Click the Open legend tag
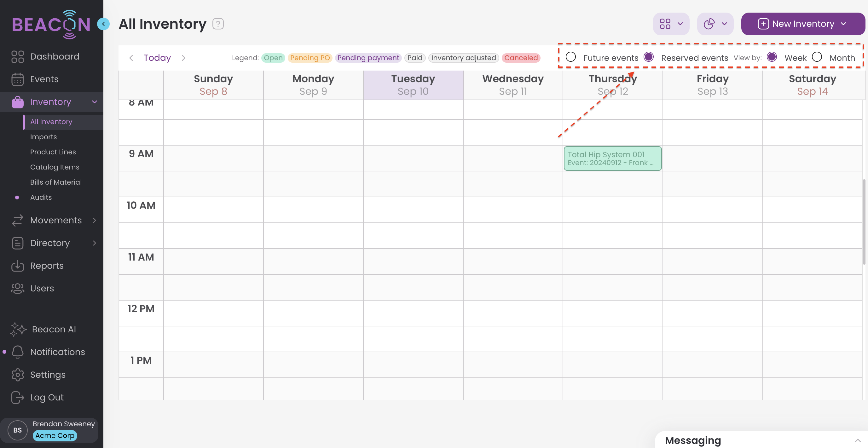868x448 pixels. [273, 58]
